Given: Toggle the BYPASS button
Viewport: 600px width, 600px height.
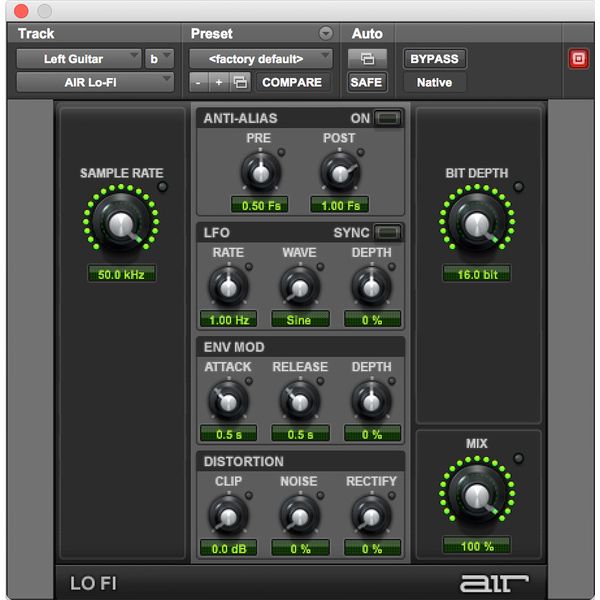Looking at the screenshot, I should click(434, 59).
